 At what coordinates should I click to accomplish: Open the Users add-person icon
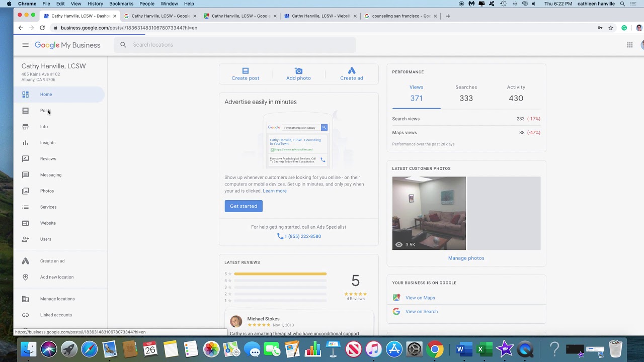pyautogui.click(x=25, y=239)
